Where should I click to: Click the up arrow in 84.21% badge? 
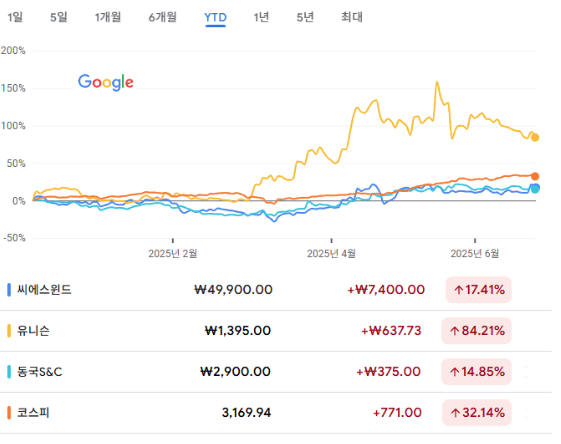click(454, 331)
